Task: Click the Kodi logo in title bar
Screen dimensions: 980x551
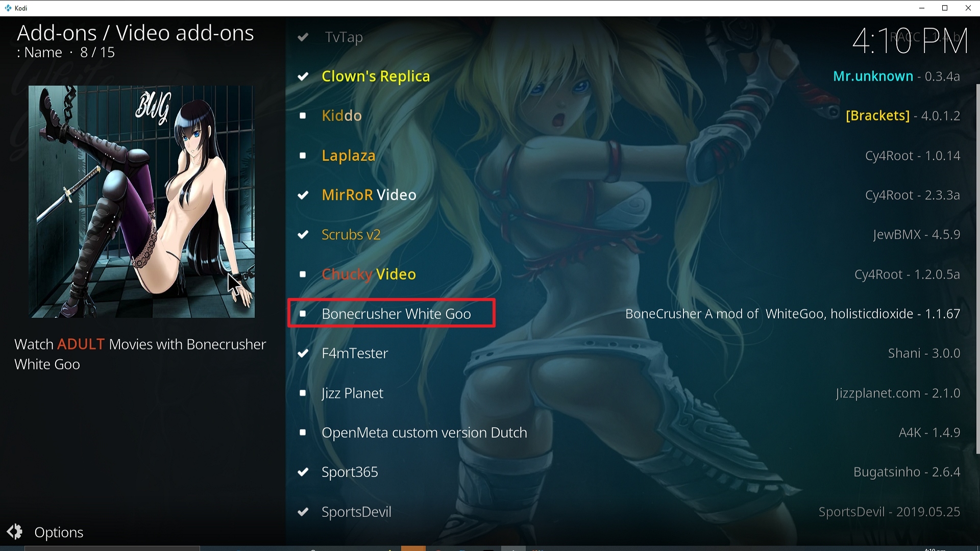Action: click(8, 8)
